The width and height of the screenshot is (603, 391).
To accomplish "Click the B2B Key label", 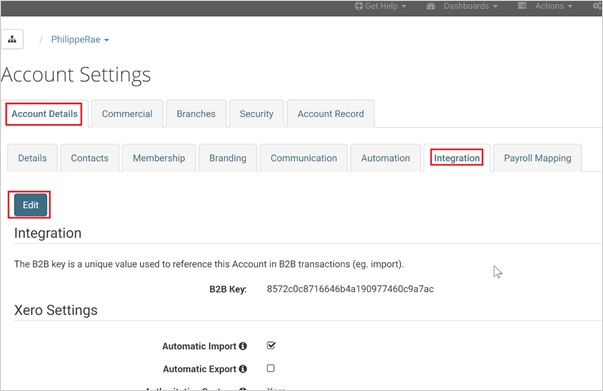I will pyautogui.click(x=228, y=289).
